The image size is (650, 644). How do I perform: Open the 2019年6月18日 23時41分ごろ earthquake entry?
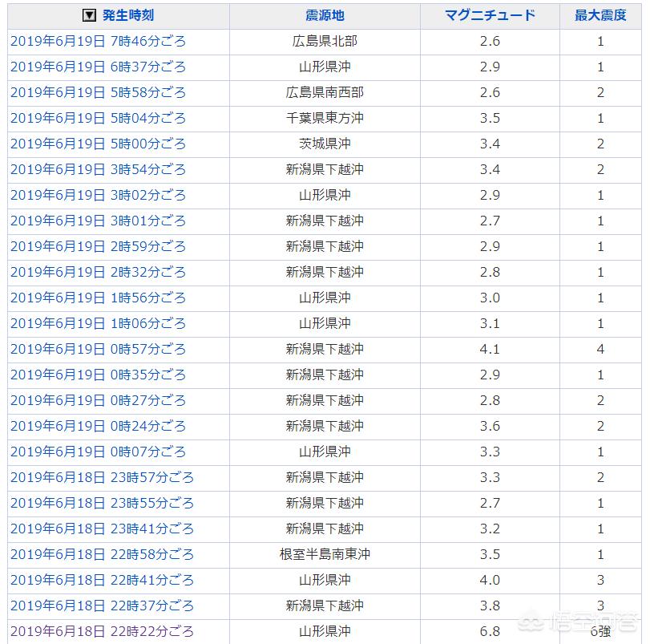pos(103,529)
